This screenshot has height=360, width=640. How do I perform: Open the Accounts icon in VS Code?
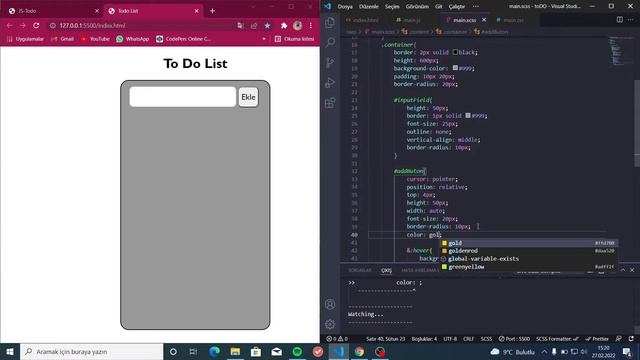[330, 304]
